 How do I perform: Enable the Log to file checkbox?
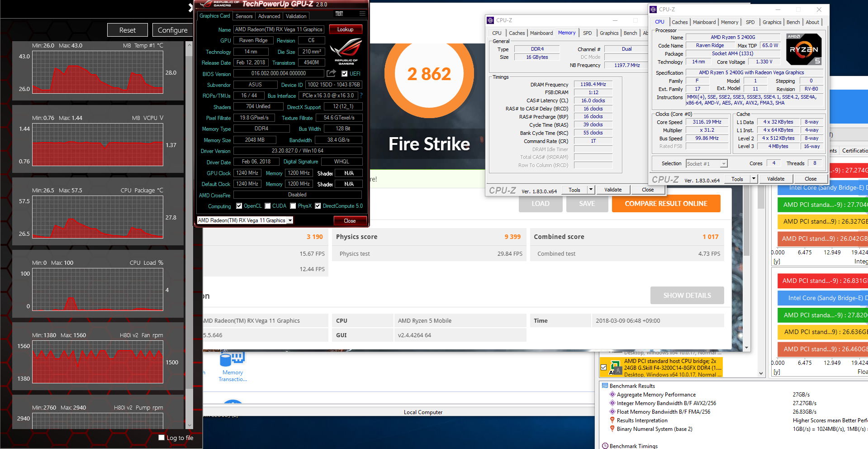tap(161, 437)
